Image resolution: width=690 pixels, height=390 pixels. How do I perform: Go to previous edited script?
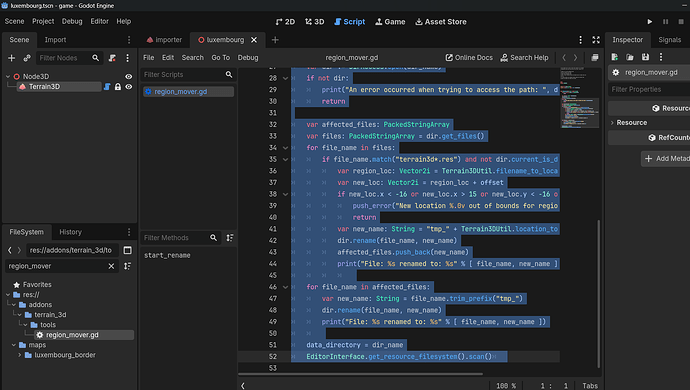(x=564, y=58)
